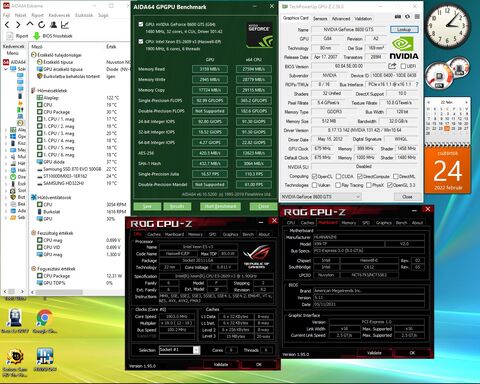Image resolution: width=480 pixels, height=384 pixels.
Task: Select the AIDA64 root node icon in tree
Action: tap(6, 62)
